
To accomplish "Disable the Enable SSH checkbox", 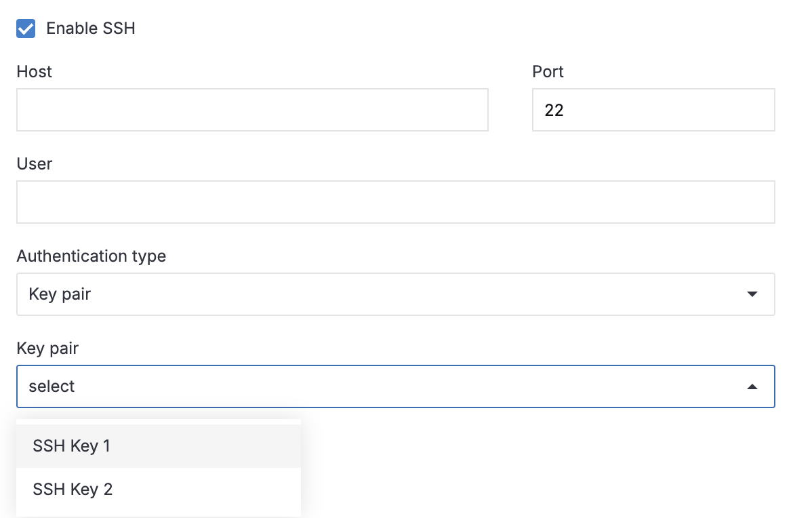I will point(25,28).
